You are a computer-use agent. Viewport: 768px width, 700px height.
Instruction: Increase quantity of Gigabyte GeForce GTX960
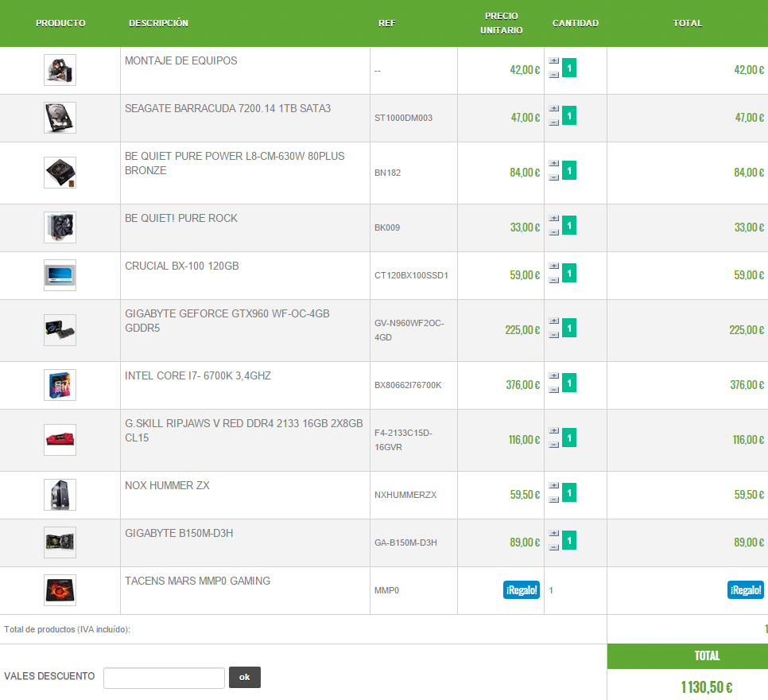553,321
